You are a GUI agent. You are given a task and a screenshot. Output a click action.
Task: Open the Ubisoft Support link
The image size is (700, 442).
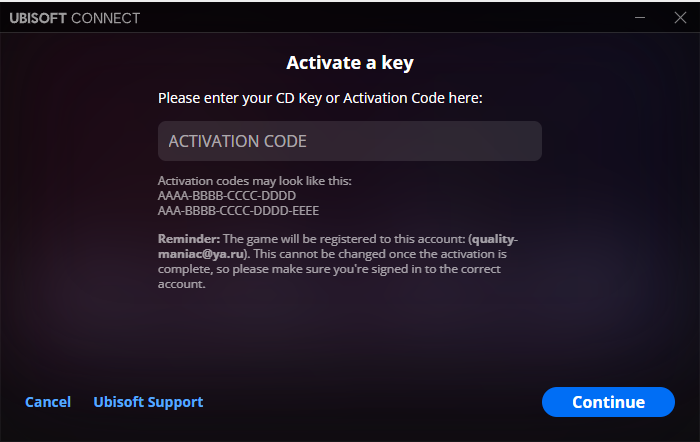pyautogui.click(x=148, y=402)
